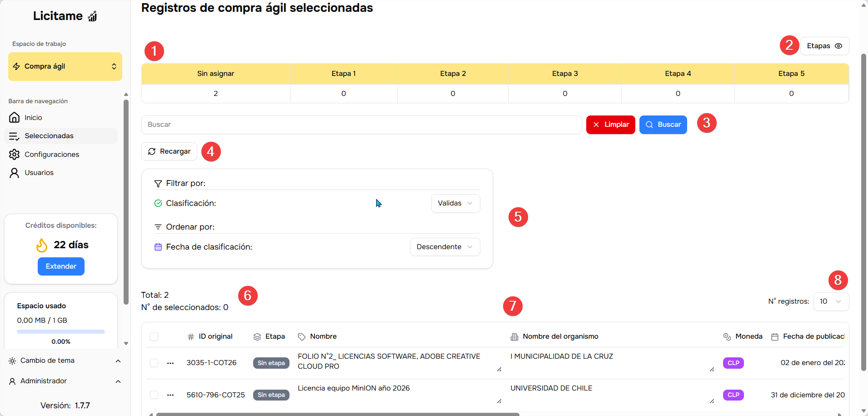Image resolution: width=868 pixels, height=416 pixels.
Task: Toggle the select-all checkbox in table header
Action: click(x=154, y=337)
